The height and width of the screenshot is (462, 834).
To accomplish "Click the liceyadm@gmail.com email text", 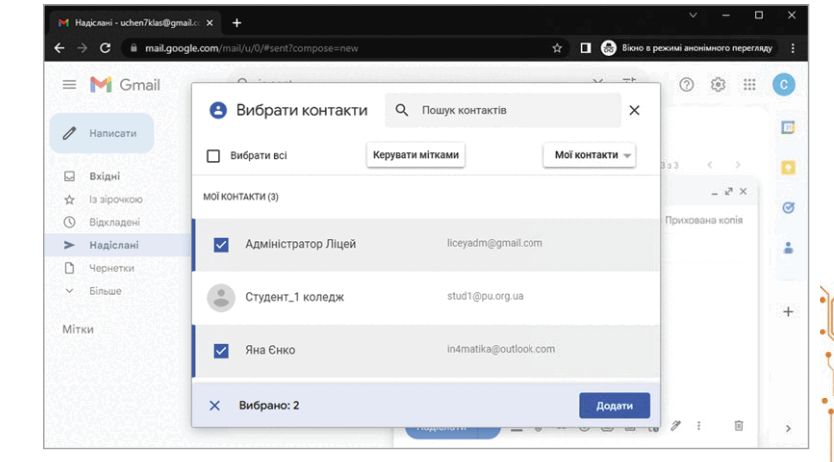I will point(494,243).
